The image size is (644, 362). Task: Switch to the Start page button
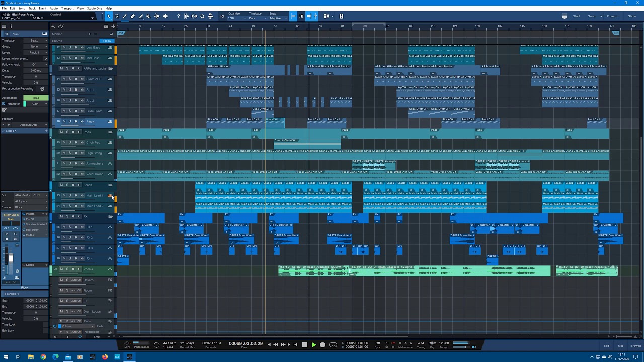pos(577,16)
